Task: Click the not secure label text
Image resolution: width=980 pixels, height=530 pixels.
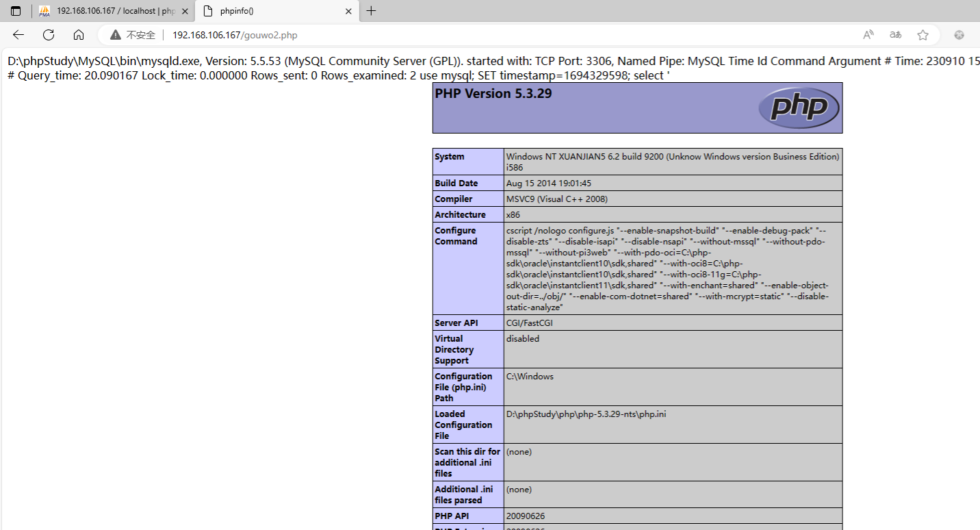Action: [141, 35]
